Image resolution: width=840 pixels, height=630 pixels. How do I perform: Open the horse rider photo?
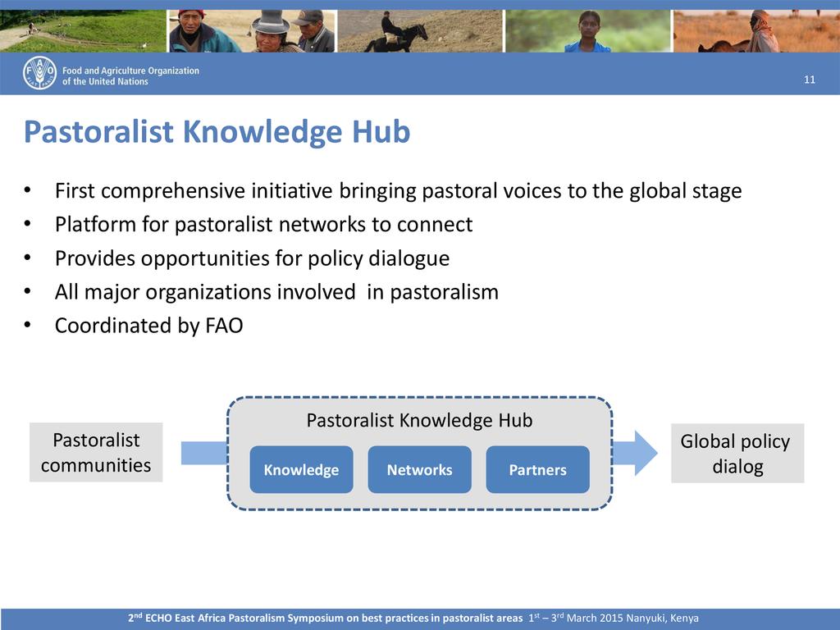tap(418, 31)
